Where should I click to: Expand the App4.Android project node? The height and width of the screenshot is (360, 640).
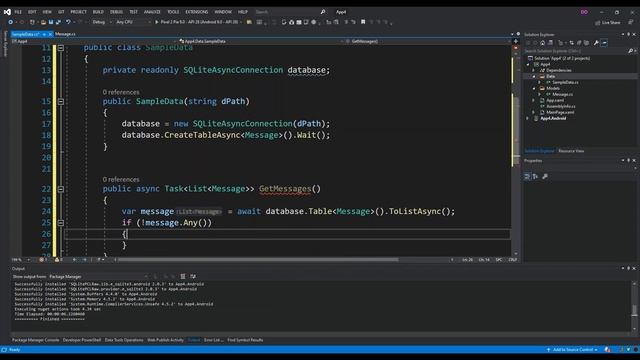pyautogui.click(x=528, y=118)
